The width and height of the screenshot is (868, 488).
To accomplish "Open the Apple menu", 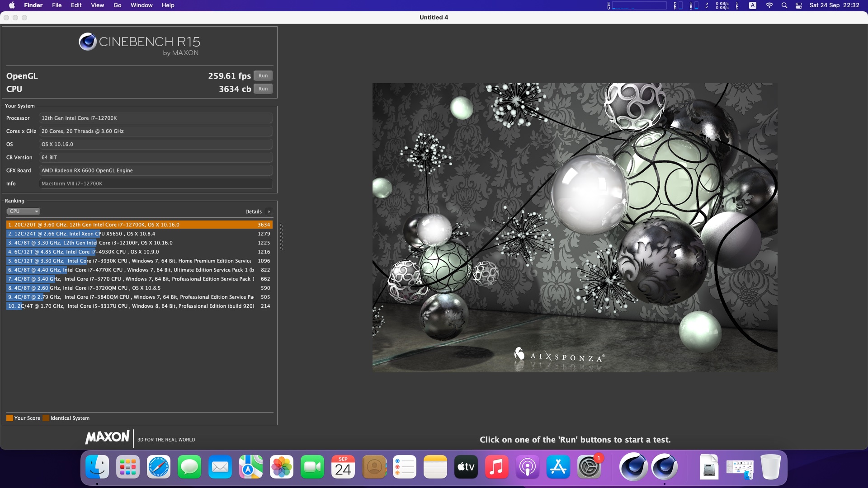I will pyautogui.click(x=12, y=5).
